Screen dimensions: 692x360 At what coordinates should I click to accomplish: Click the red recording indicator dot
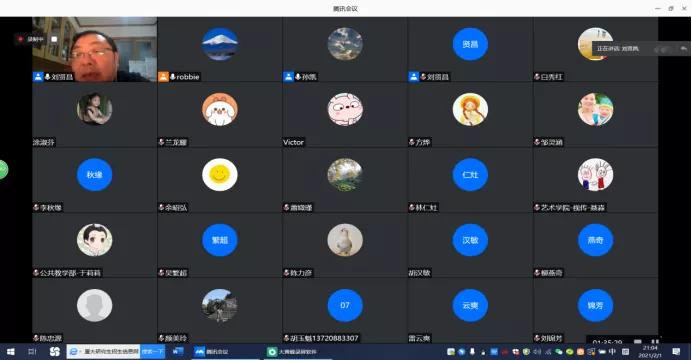pyautogui.click(x=20, y=39)
